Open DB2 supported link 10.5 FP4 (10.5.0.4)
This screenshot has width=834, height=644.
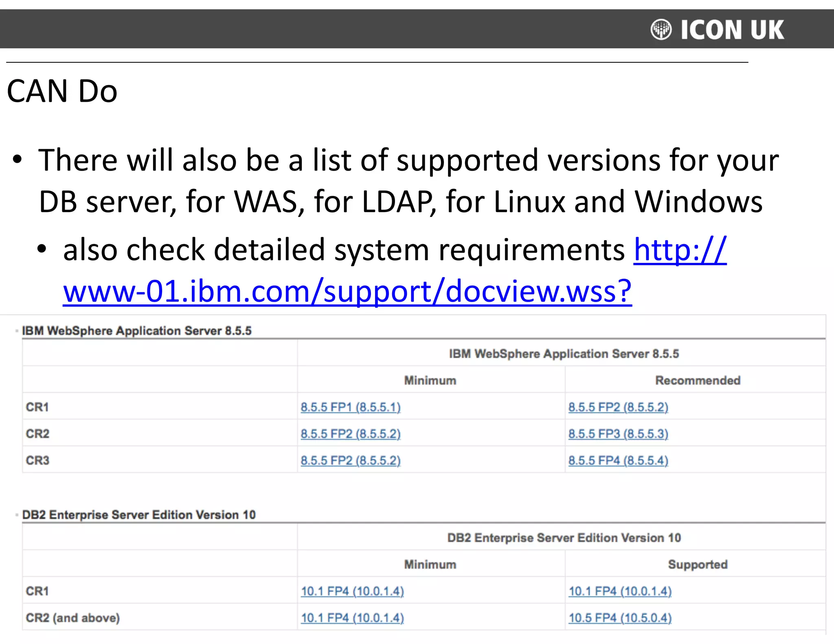click(x=620, y=618)
